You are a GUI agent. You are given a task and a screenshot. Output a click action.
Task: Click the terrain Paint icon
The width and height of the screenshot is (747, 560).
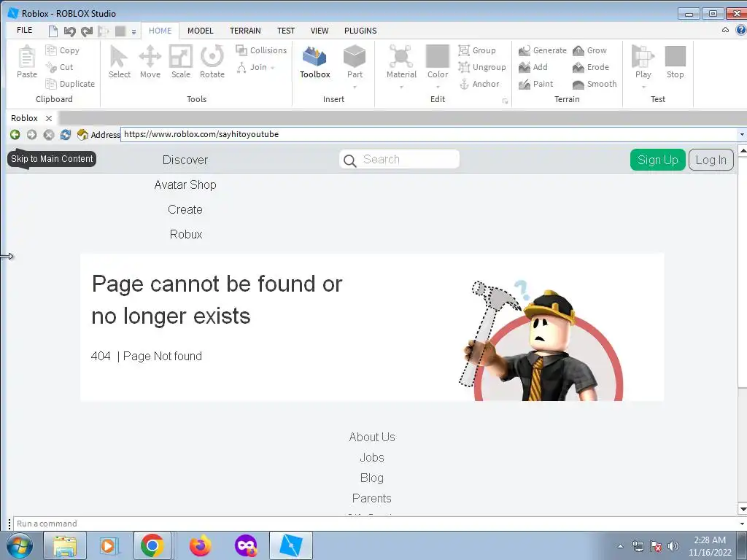[x=525, y=84]
